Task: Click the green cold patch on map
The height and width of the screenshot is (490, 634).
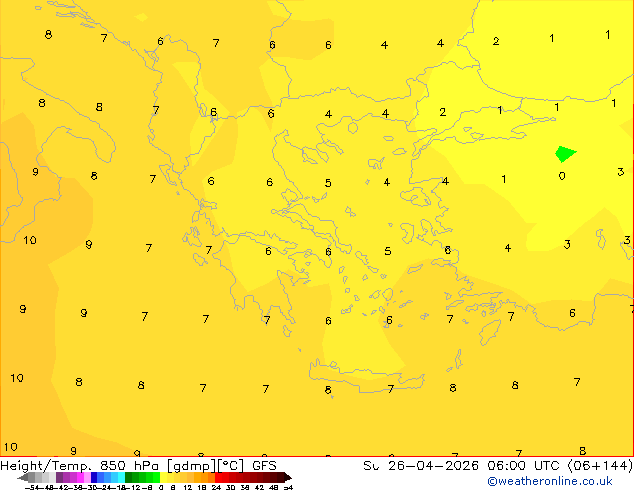Action: 565,154
